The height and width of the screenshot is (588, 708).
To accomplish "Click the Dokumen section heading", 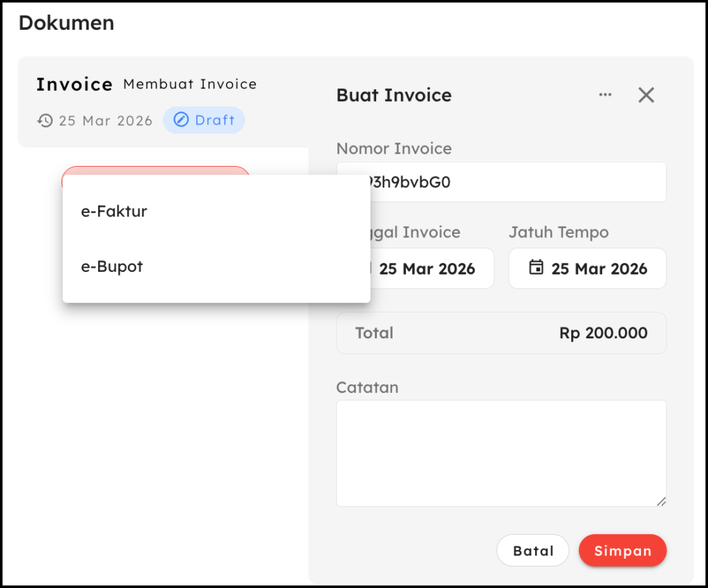I will [66, 23].
